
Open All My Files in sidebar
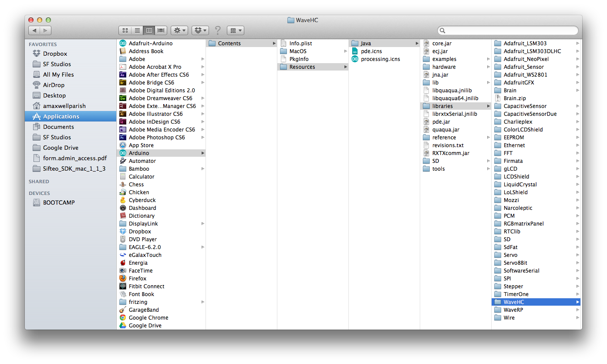coord(71,74)
